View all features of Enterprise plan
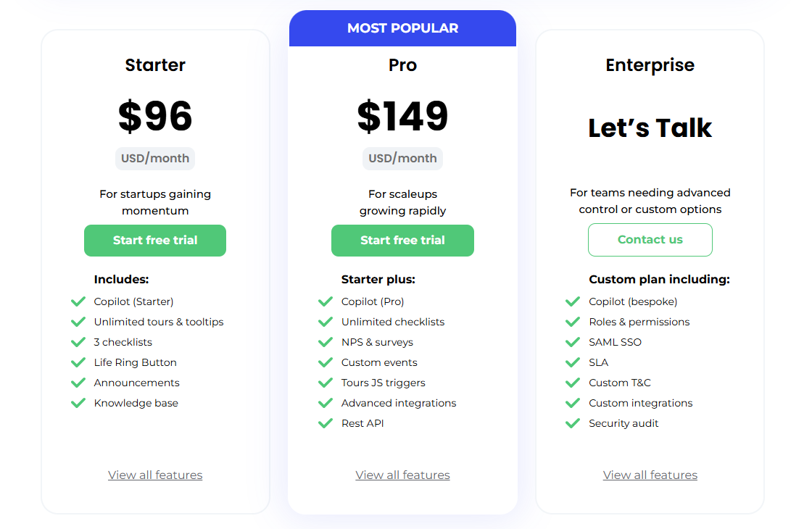The width and height of the screenshot is (812, 529). 650,475
